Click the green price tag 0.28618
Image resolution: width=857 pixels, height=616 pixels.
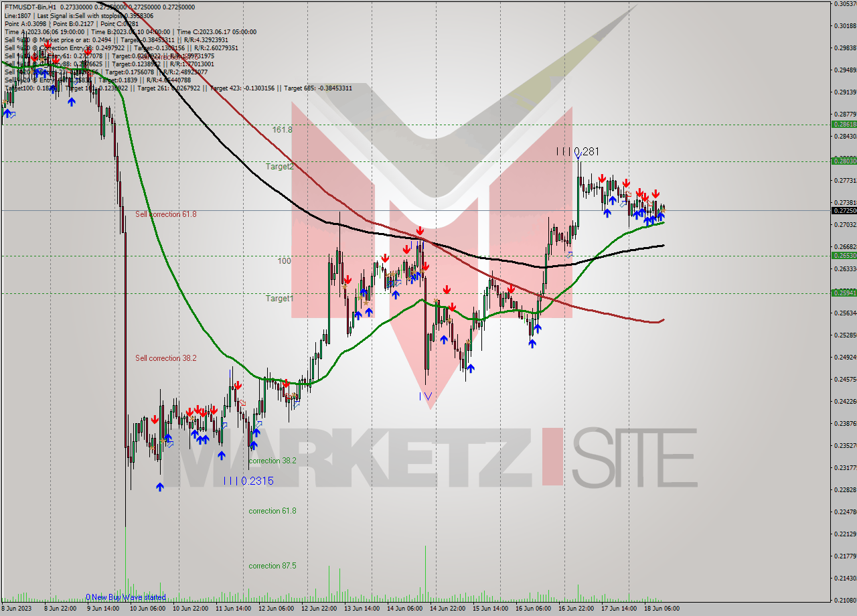(x=844, y=125)
